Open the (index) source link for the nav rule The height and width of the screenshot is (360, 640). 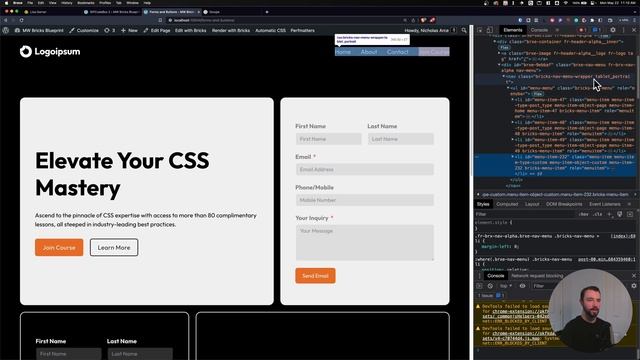point(623,236)
